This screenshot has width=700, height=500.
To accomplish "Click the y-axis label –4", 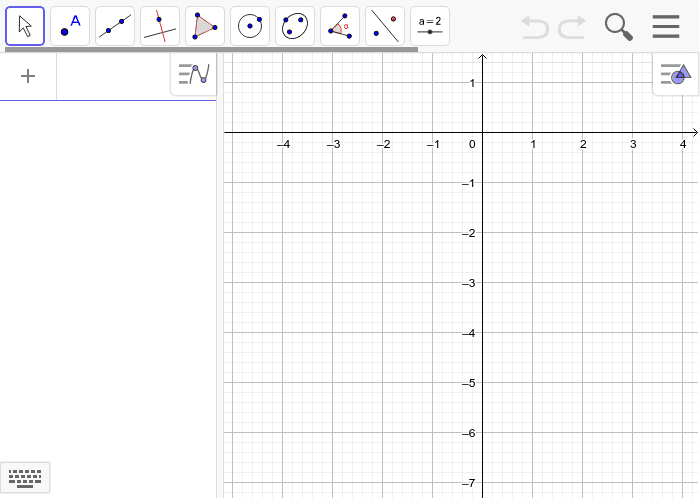I will (x=469, y=333).
